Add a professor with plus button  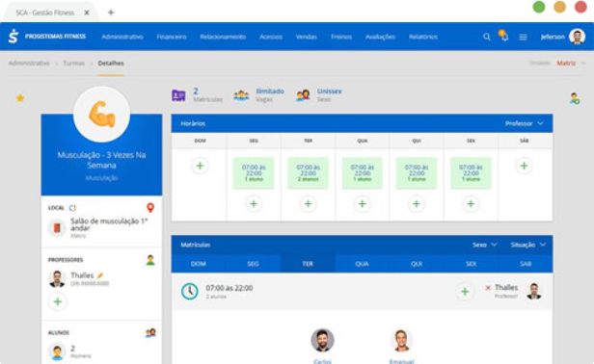(x=58, y=301)
